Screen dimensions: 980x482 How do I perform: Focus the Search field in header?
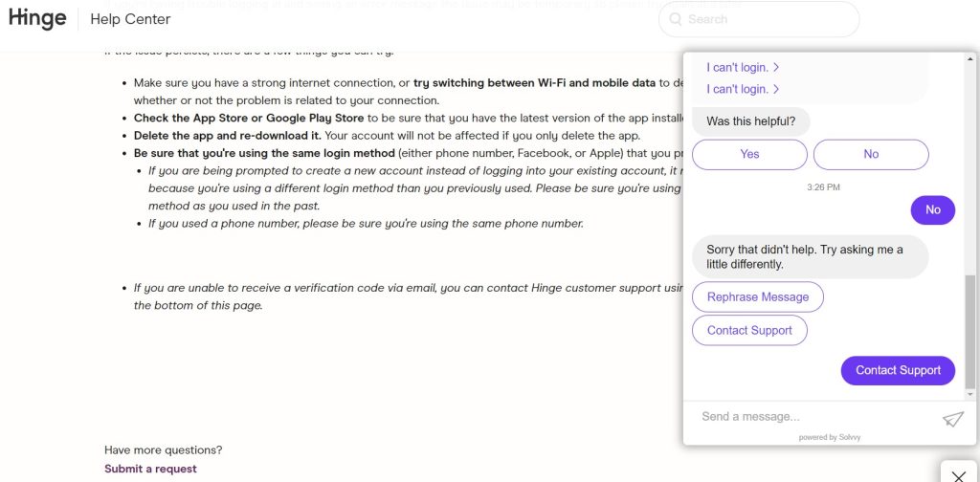766,19
